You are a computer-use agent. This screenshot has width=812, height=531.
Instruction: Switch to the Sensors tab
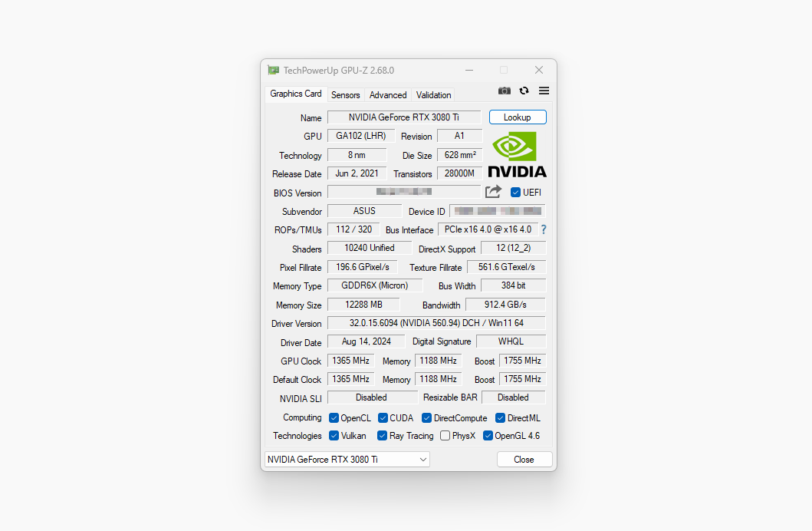[x=345, y=95]
